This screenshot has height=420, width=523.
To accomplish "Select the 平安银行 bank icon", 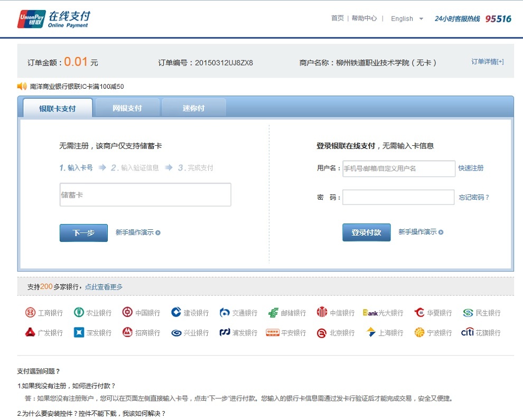I will (286, 332).
